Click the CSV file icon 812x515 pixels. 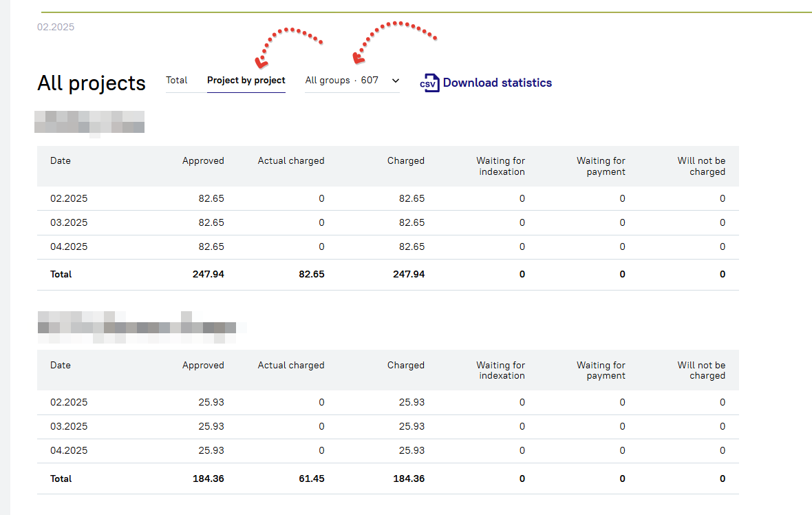(430, 83)
